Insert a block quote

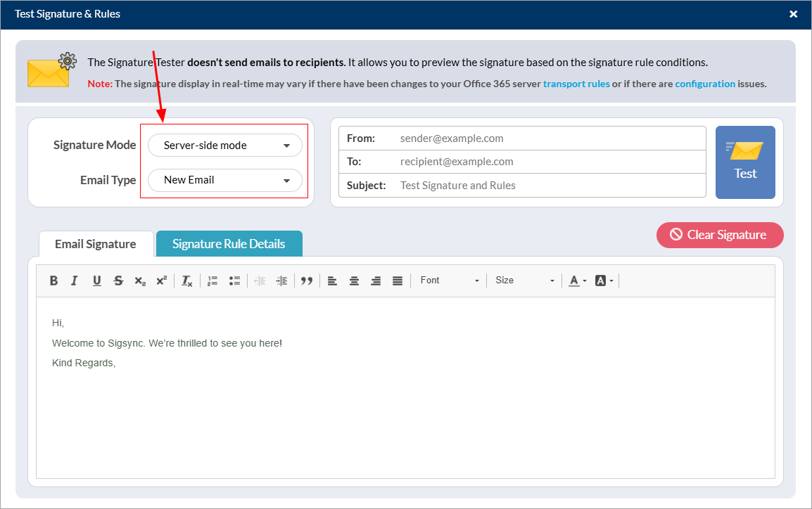(307, 281)
